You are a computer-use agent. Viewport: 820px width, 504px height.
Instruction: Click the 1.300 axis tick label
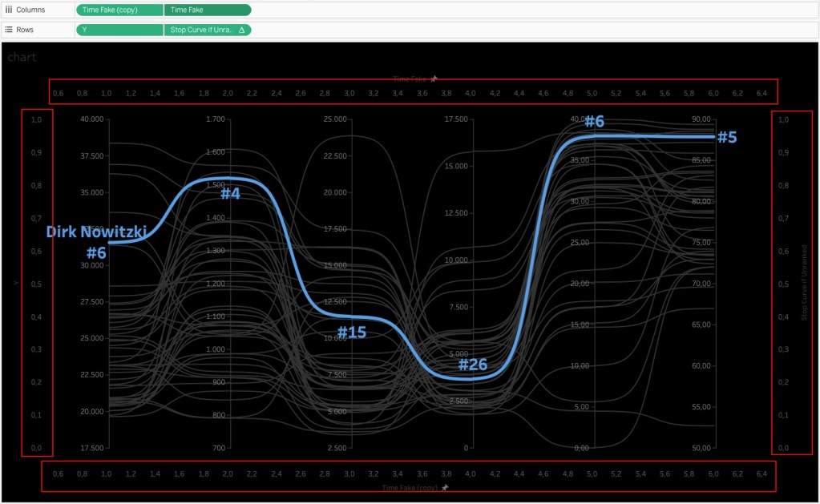pyautogui.click(x=216, y=251)
